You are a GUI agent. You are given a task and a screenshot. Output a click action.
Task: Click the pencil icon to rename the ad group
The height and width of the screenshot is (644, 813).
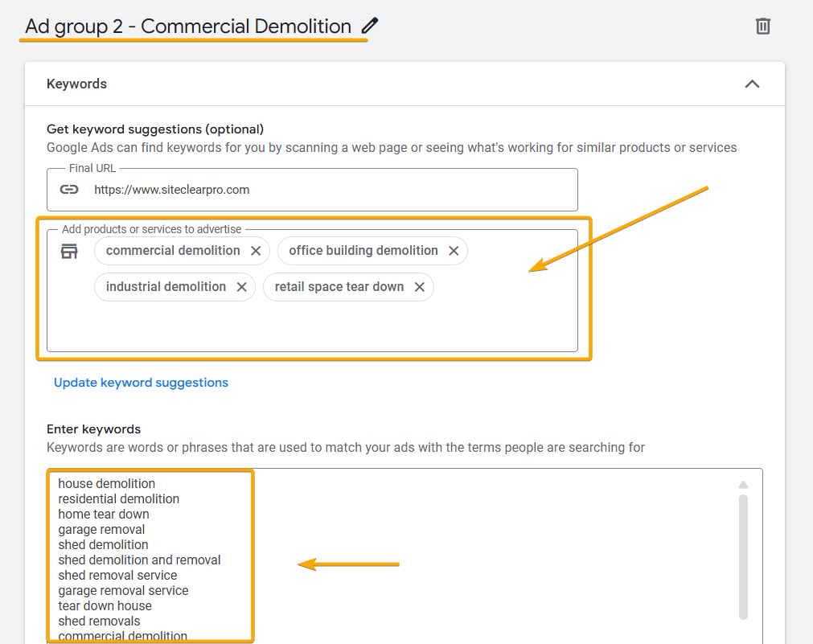(368, 25)
